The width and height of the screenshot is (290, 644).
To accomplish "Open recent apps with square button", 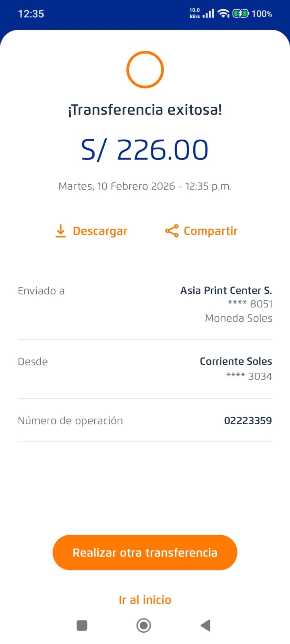I will [x=82, y=625].
